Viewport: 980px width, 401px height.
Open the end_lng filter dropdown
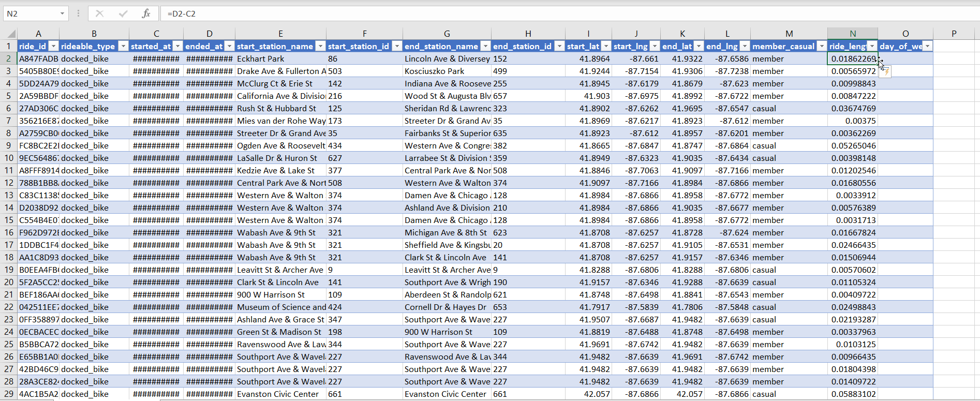pyautogui.click(x=745, y=46)
